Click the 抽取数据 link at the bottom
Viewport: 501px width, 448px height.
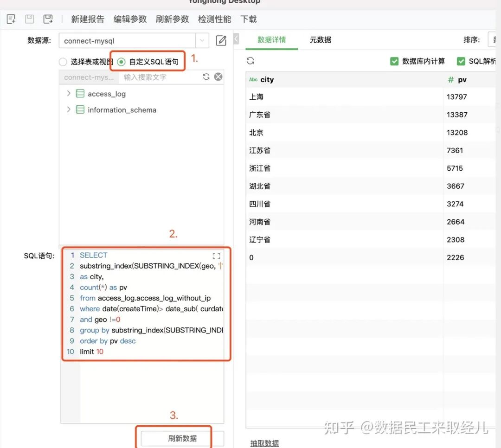(x=264, y=443)
